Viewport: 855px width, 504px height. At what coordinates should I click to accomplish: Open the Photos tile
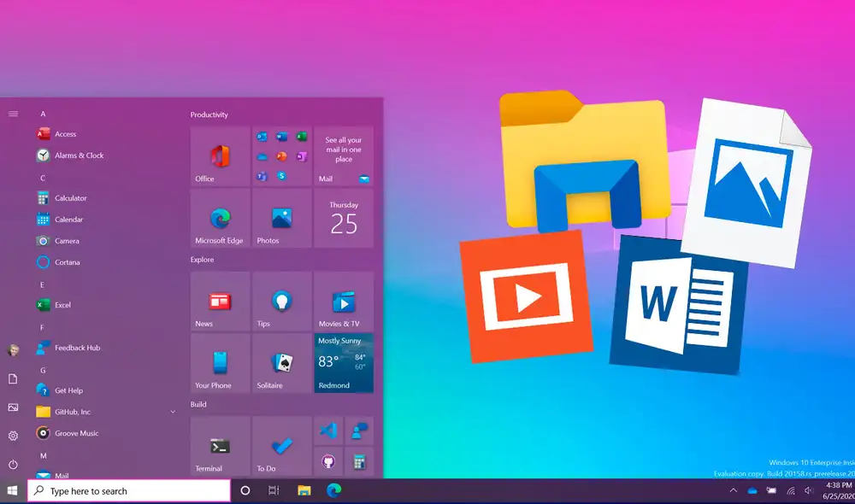pos(281,219)
